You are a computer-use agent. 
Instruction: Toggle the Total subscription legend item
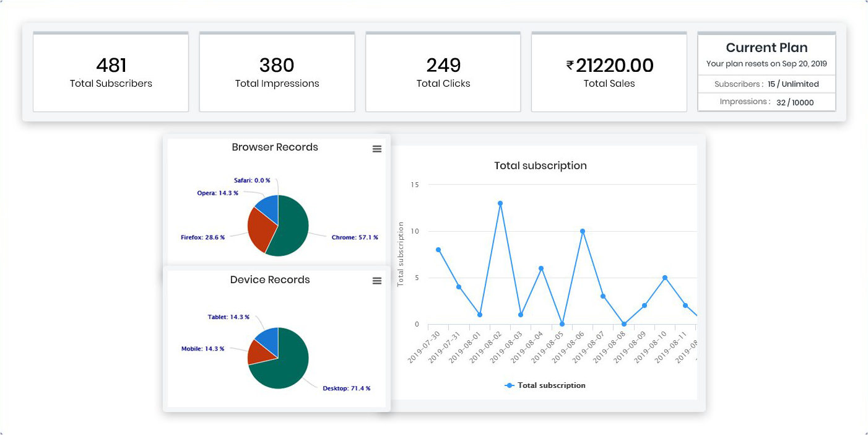click(x=545, y=385)
